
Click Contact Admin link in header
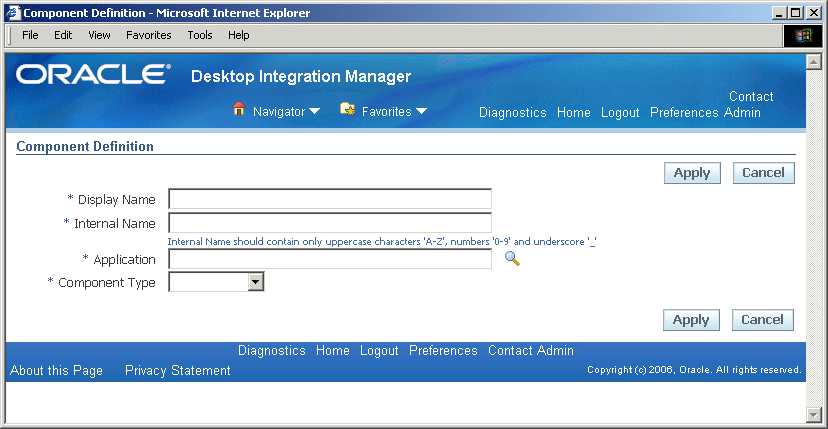(749, 105)
